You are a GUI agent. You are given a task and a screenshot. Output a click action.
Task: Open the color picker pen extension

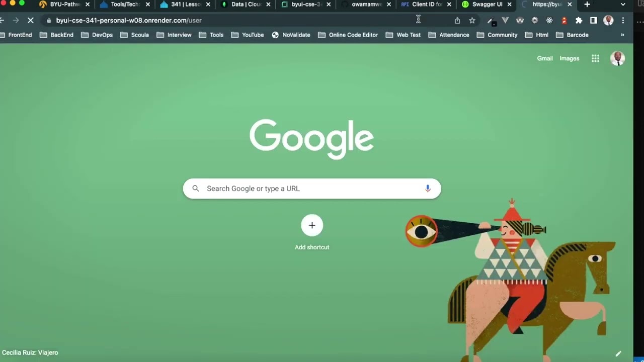tap(492, 21)
